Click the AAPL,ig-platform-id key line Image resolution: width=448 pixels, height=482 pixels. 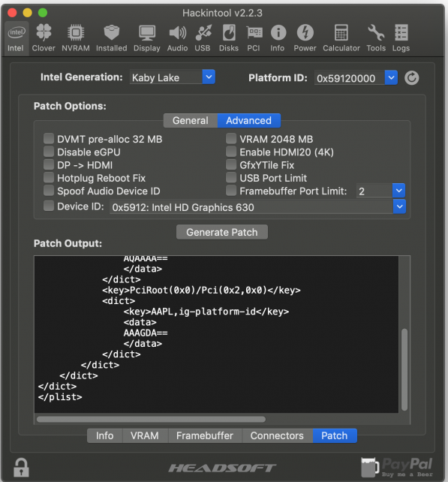206,312
